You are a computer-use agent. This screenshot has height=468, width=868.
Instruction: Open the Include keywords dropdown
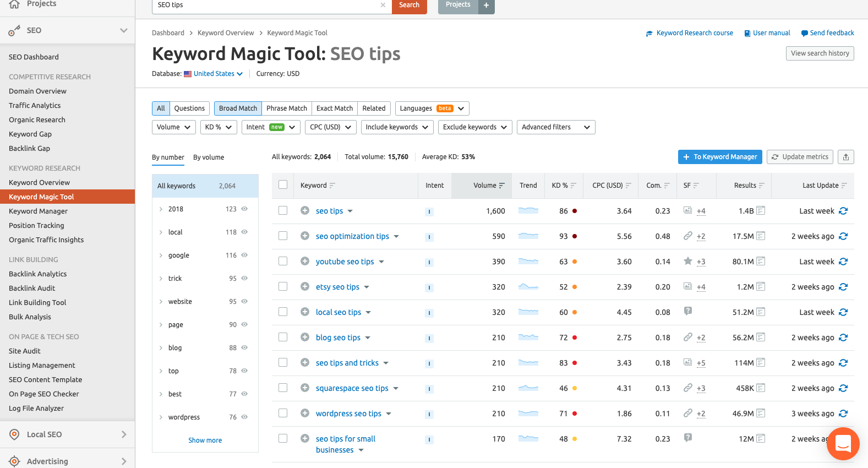coord(397,127)
